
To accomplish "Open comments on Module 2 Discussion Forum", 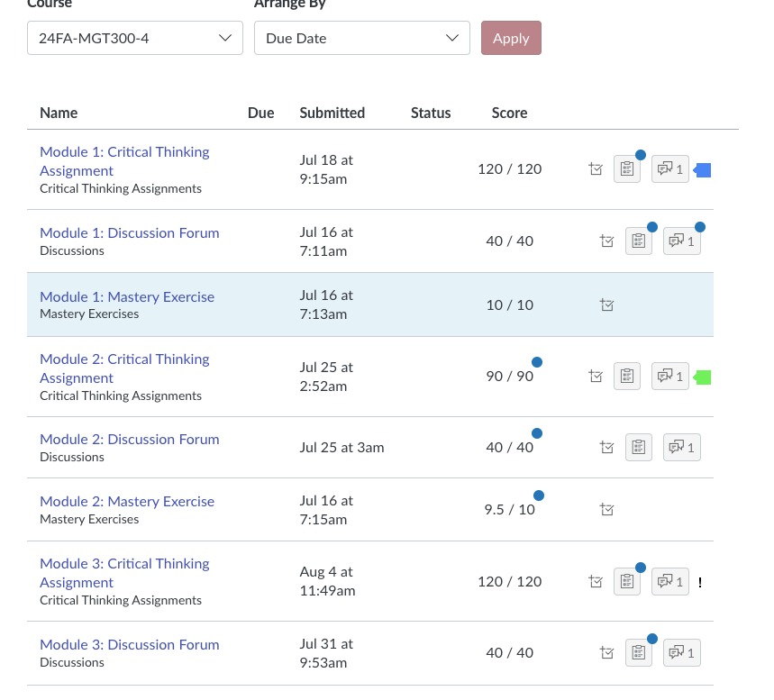I will coord(681,447).
